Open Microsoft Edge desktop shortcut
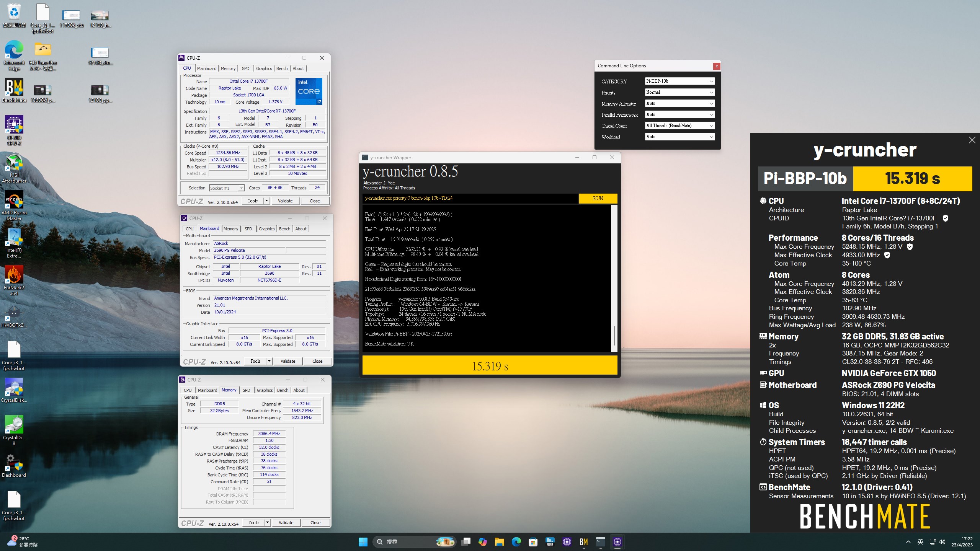This screenshot has width=980, height=551. [14, 55]
